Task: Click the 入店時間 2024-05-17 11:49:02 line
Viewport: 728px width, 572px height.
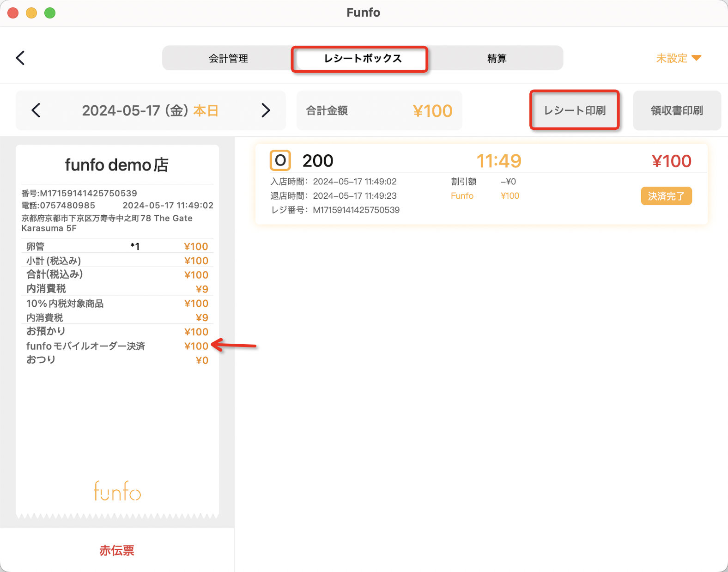Action: [x=334, y=182]
